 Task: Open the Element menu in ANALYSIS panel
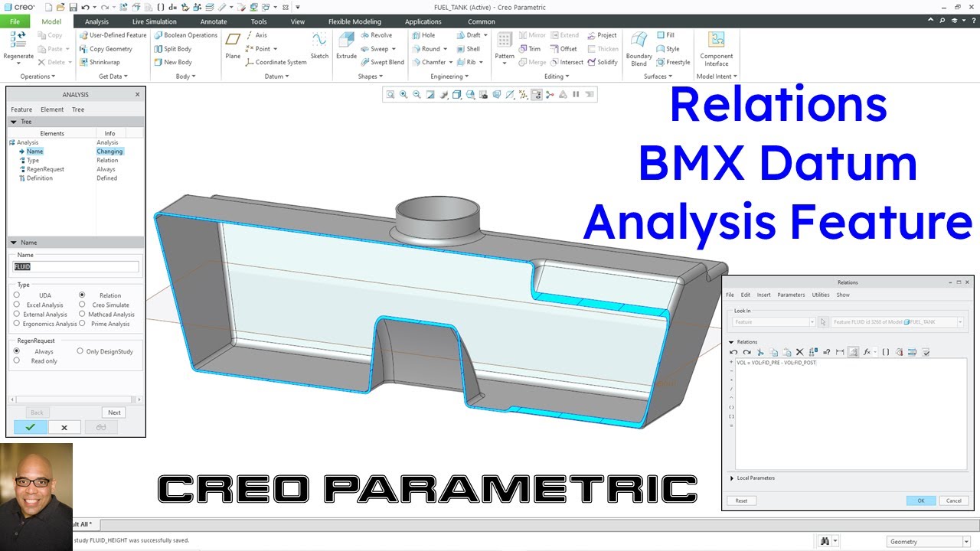click(52, 109)
